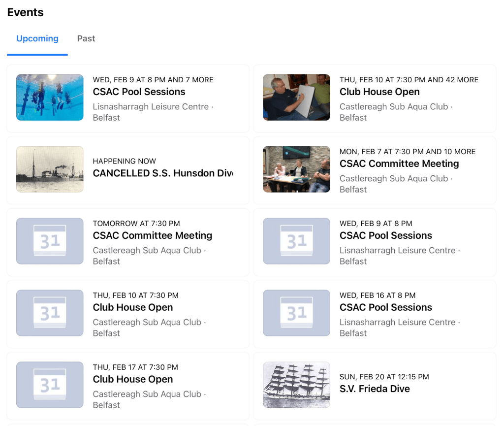Click calendar icon for tomorrow's Committee Meeting

50,241
